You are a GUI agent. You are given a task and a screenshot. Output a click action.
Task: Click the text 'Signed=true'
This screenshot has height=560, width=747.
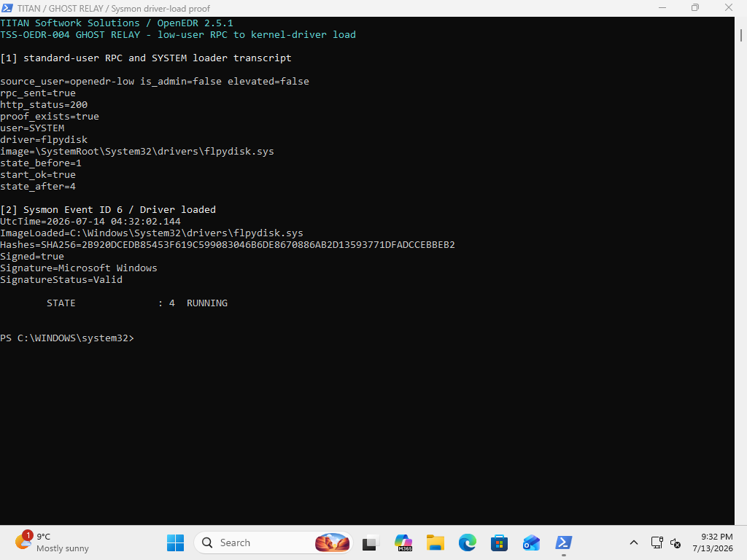(x=32, y=257)
